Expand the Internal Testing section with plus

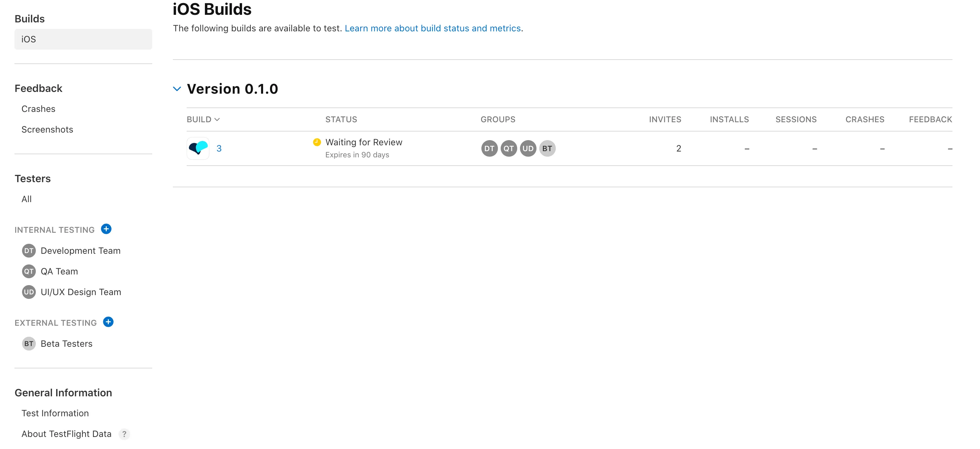(x=106, y=229)
